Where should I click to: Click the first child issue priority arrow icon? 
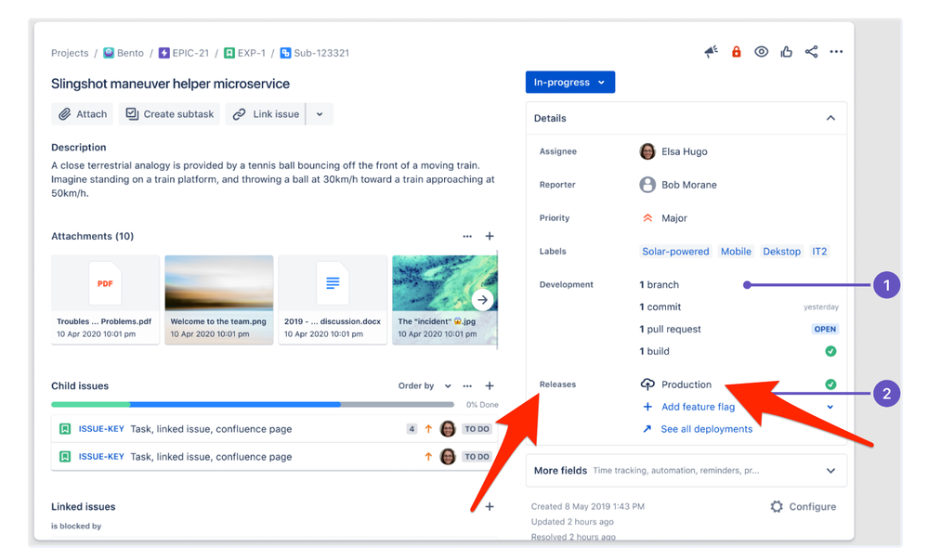428,428
